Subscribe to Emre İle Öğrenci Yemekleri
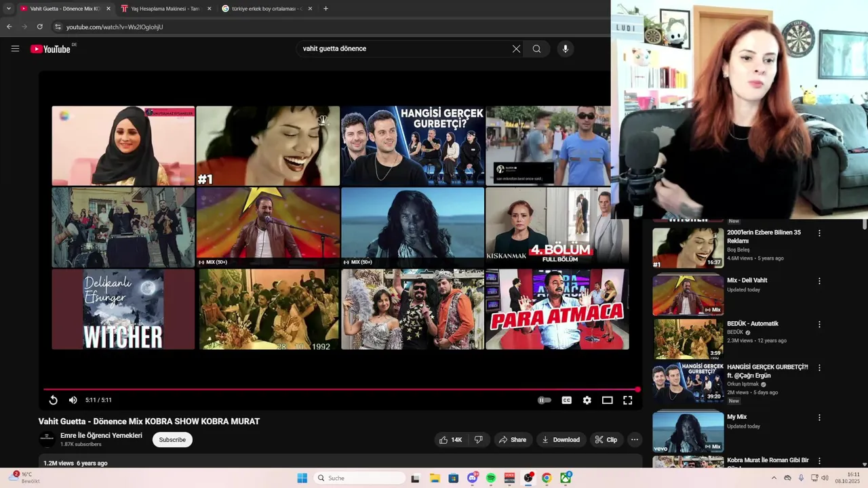This screenshot has width=868, height=488. coord(172,440)
